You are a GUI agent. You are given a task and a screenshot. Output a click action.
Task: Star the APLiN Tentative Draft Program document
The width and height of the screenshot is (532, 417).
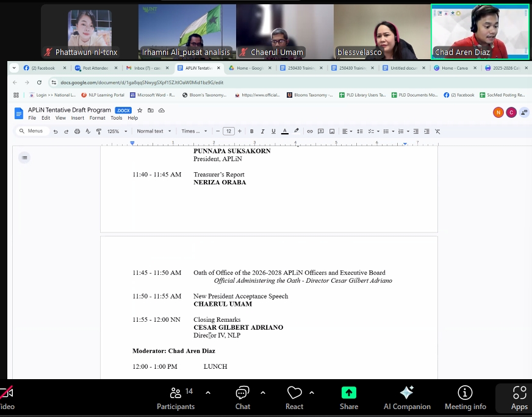tap(140, 111)
